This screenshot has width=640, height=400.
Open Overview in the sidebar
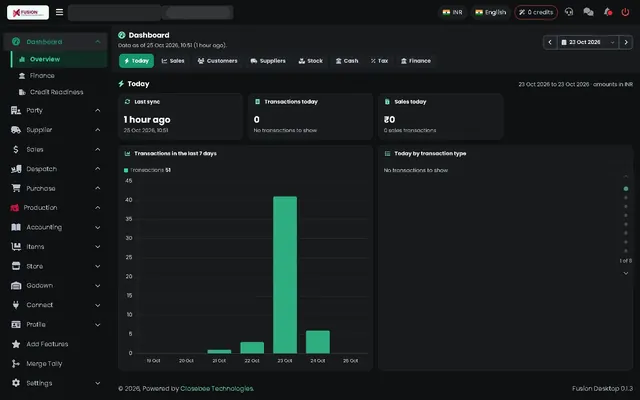(x=59, y=59)
